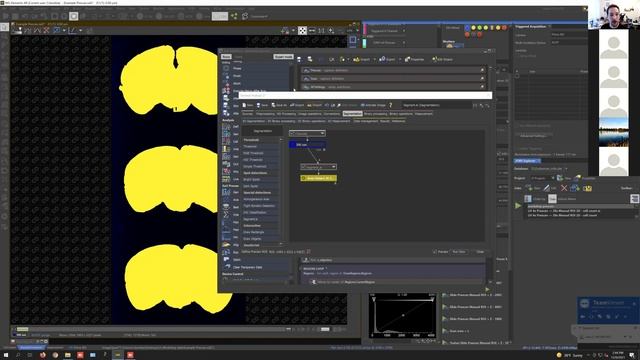The image size is (640, 360).
Task: Click the yellow camera icon in the Jobs toolbar
Action: (x=587, y=188)
